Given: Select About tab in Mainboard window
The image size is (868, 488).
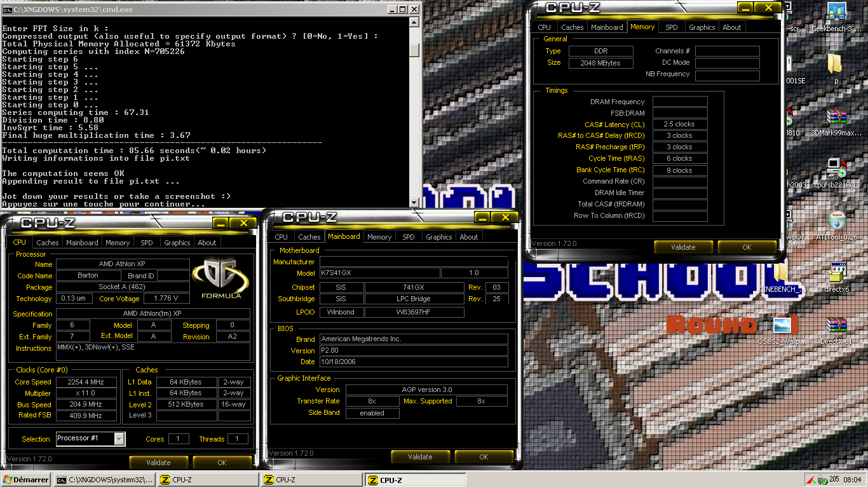Looking at the screenshot, I should click(x=469, y=237).
